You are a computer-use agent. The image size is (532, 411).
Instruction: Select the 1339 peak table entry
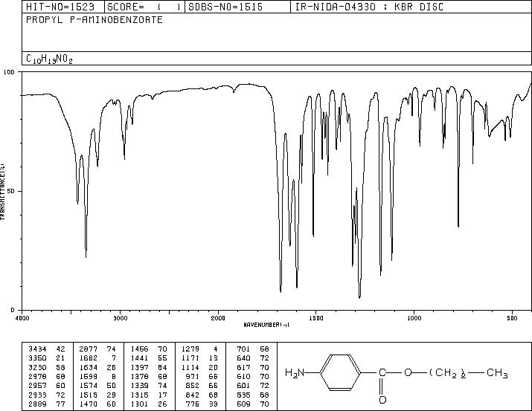149,386
